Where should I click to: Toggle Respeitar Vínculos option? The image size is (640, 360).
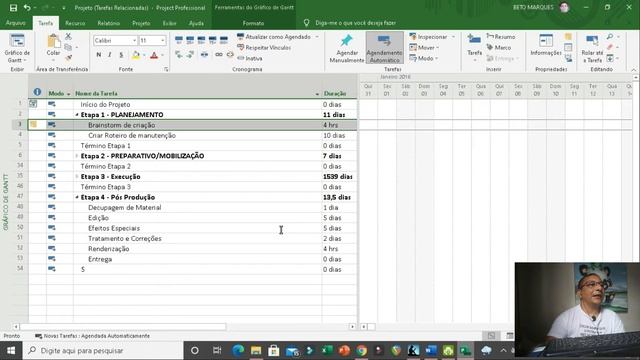click(264, 47)
